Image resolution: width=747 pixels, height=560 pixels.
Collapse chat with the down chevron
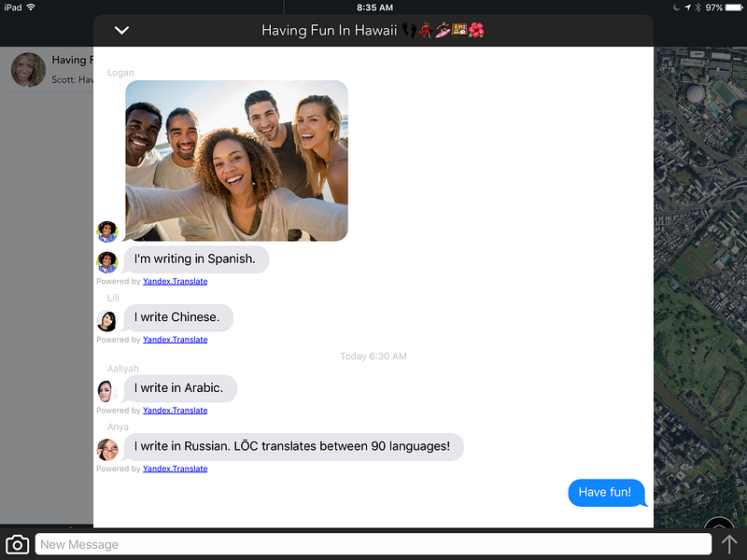click(122, 31)
